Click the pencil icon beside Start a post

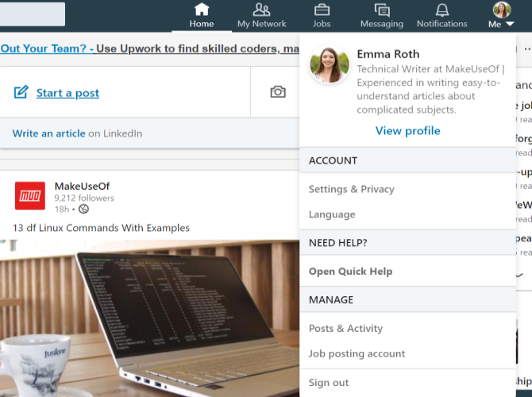coord(21,92)
